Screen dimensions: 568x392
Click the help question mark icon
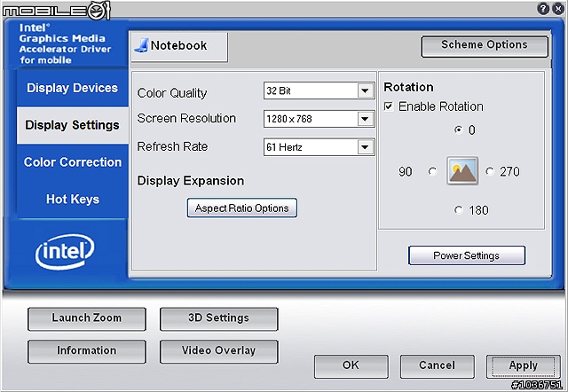tap(543, 8)
